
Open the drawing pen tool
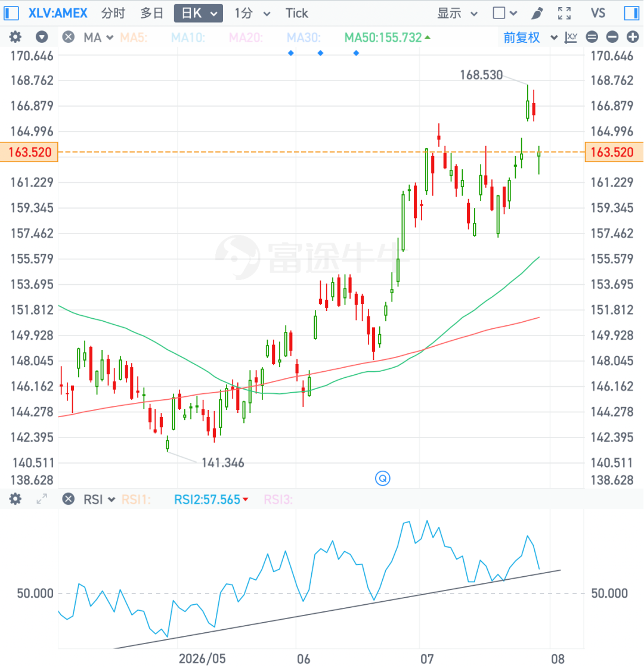[x=537, y=13]
